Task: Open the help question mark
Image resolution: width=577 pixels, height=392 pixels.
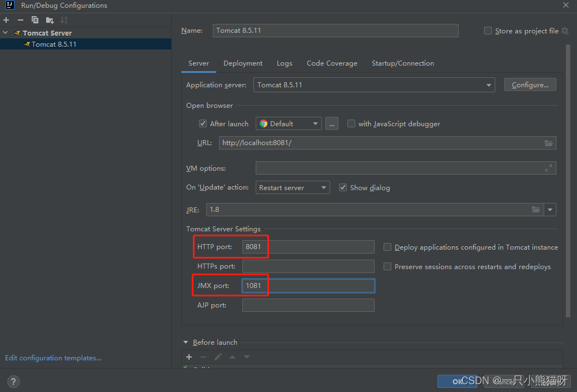Action: [x=13, y=381]
